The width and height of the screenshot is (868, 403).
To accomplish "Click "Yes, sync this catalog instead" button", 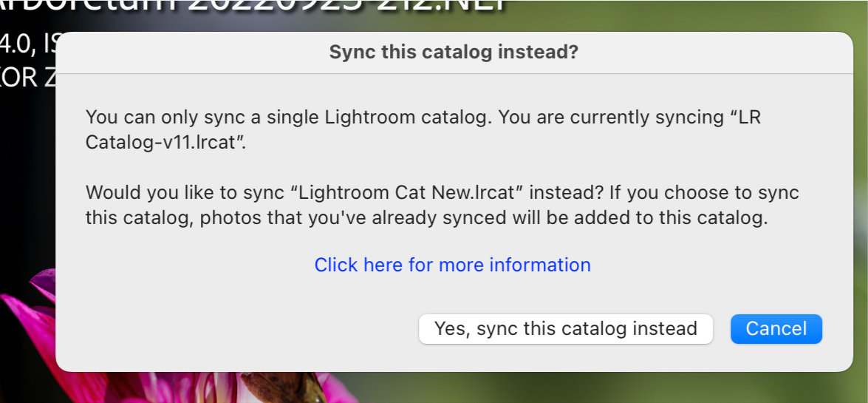I will (x=565, y=329).
